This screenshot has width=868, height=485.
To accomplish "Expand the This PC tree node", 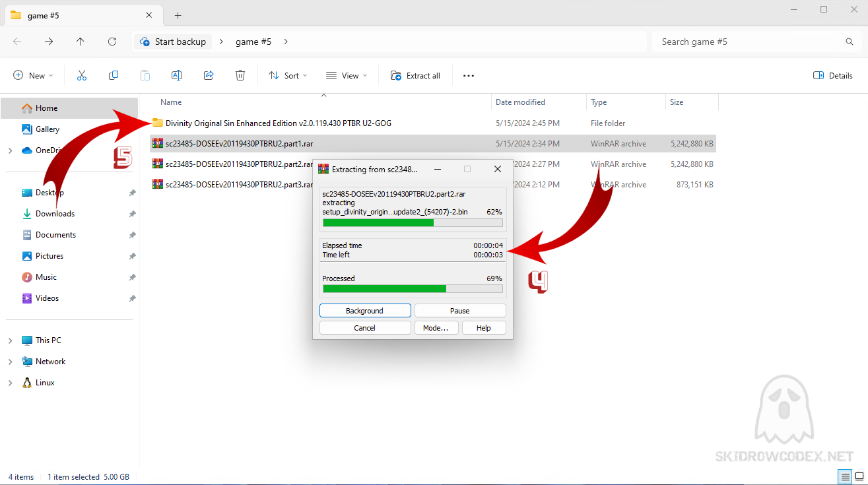I will pos(10,340).
